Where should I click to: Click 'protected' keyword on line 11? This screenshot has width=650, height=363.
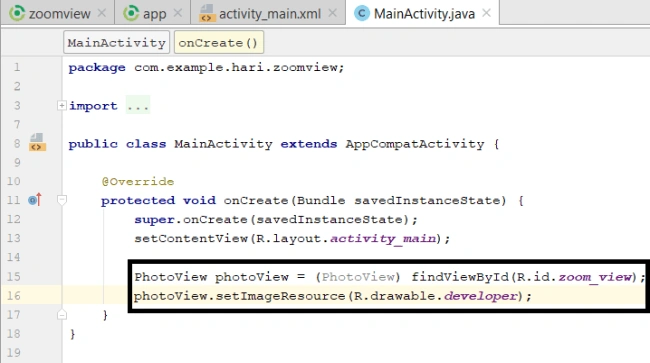click(x=138, y=201)
